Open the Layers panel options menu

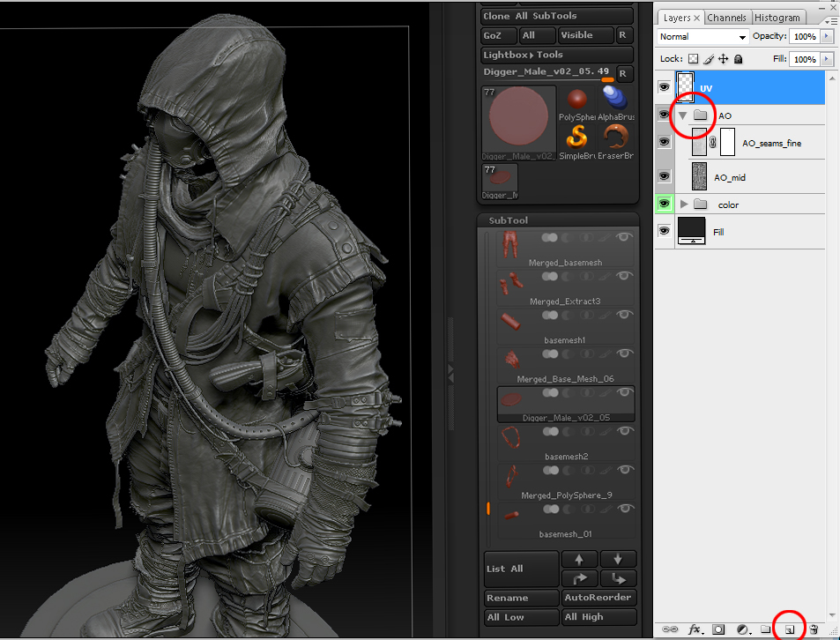(x=833, y=20)
